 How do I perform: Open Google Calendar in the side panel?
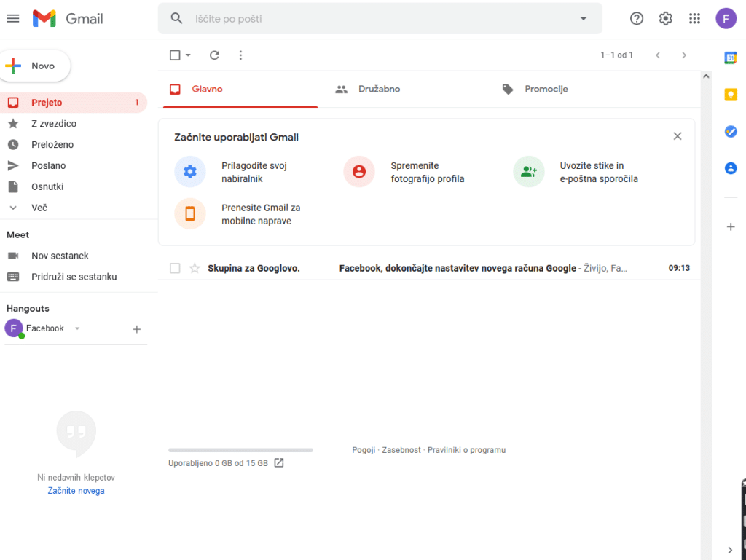tap(731, 58)
